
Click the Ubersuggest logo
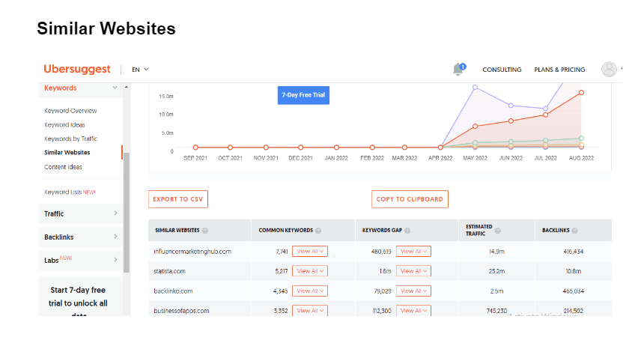click(77, 69)
